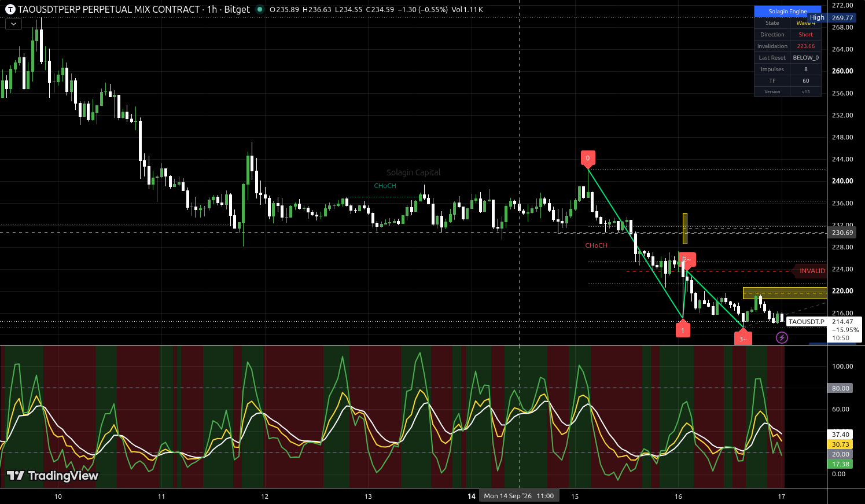The height and width of the screenshot is (504, 865).
Task: Click the TAO symbol logo icon
Action: point(10,9)
